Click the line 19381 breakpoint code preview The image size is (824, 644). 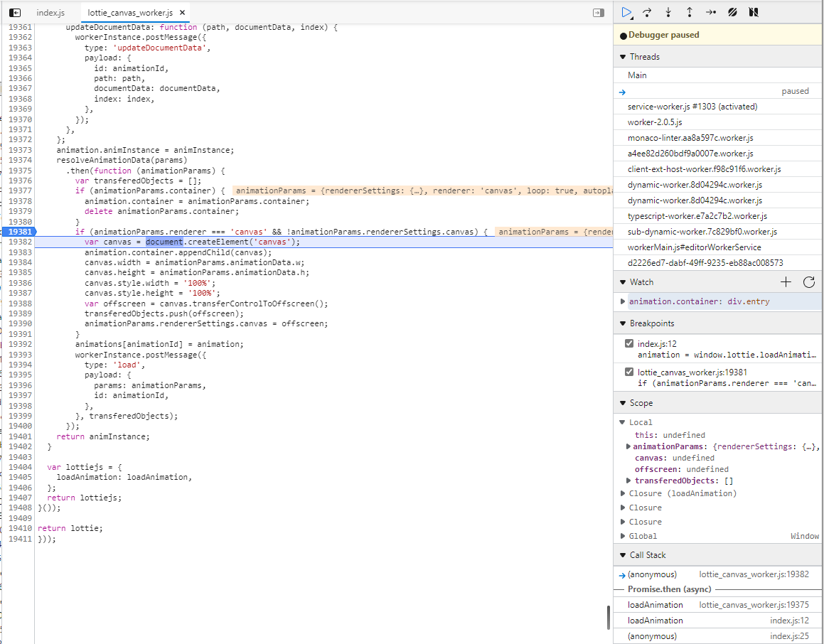[x=727, y=383]
